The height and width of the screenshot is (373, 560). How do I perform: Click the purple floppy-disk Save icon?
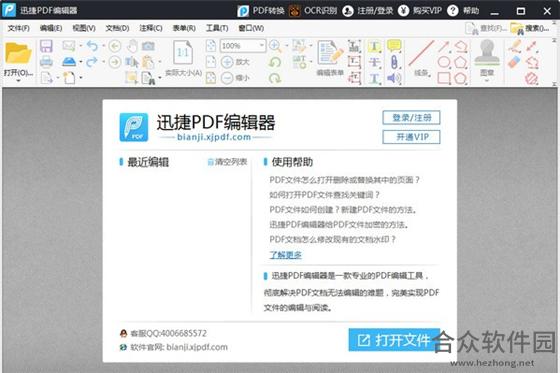click(x=46, y=46)
